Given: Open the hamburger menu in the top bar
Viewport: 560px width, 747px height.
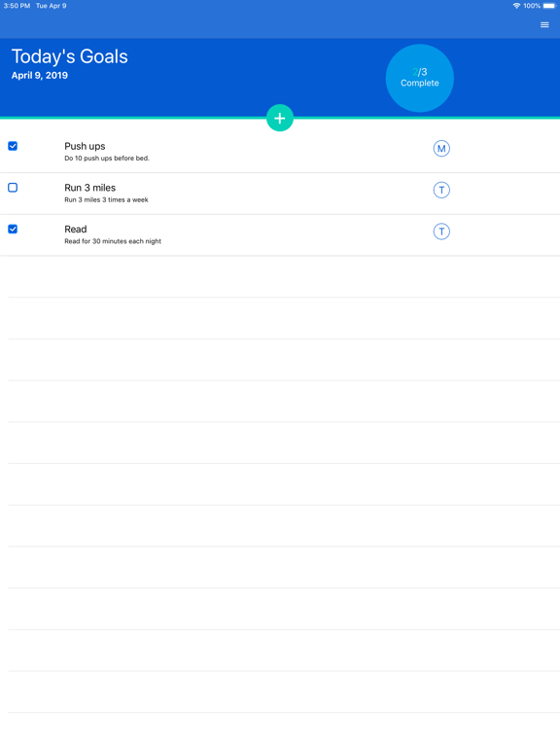Looking at the screenshot, I should point(544,24).
